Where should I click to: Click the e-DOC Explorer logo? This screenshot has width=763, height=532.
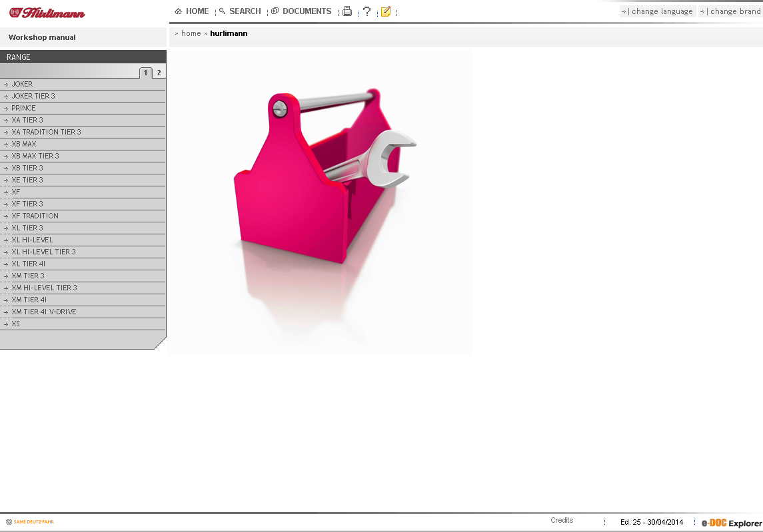(x=732, y=523)
